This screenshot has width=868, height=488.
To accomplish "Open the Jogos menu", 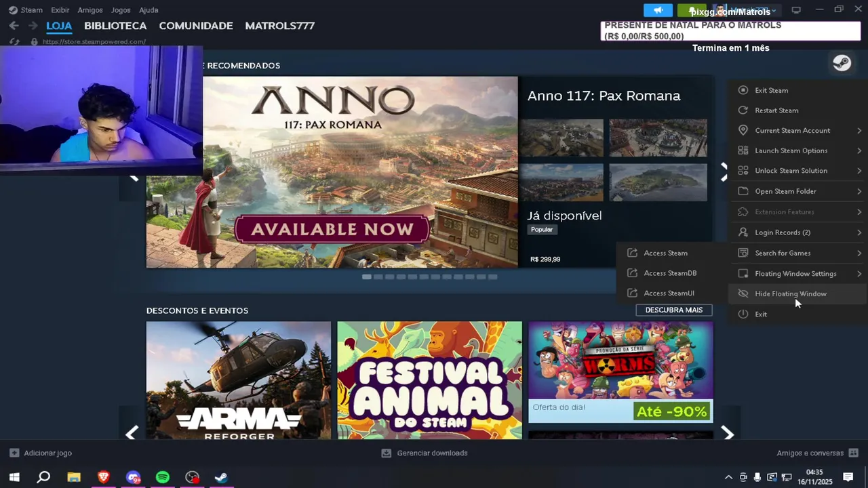I will click(121, 10).
